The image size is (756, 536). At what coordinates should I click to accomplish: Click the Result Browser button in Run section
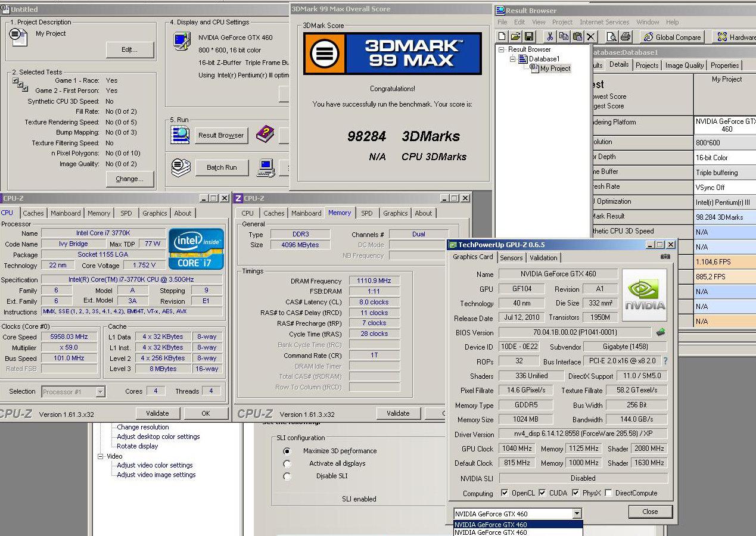click(221, 135)
